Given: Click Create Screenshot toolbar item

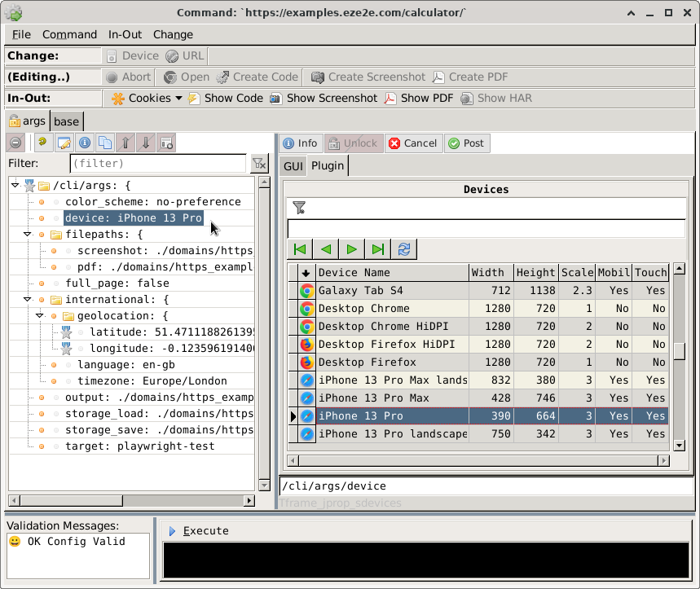Looking at the screenshot, I should 369,77.
